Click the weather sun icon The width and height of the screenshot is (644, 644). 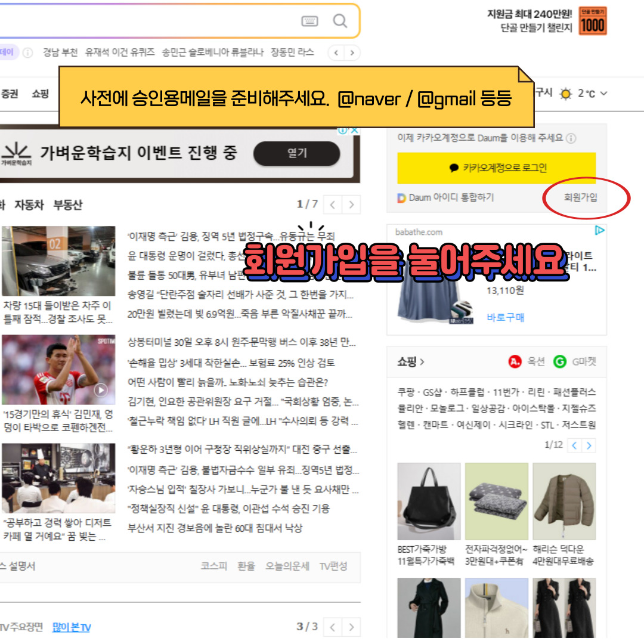(565, 94)
